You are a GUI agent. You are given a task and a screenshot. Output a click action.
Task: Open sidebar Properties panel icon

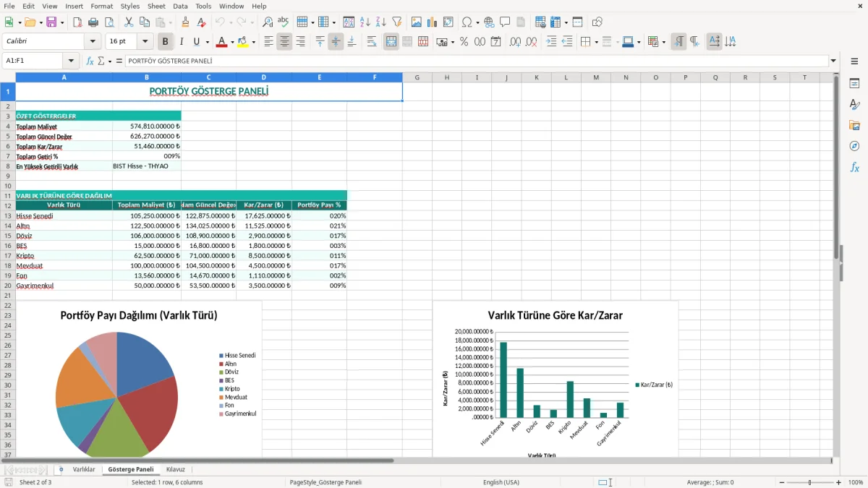tap(854, 83)
